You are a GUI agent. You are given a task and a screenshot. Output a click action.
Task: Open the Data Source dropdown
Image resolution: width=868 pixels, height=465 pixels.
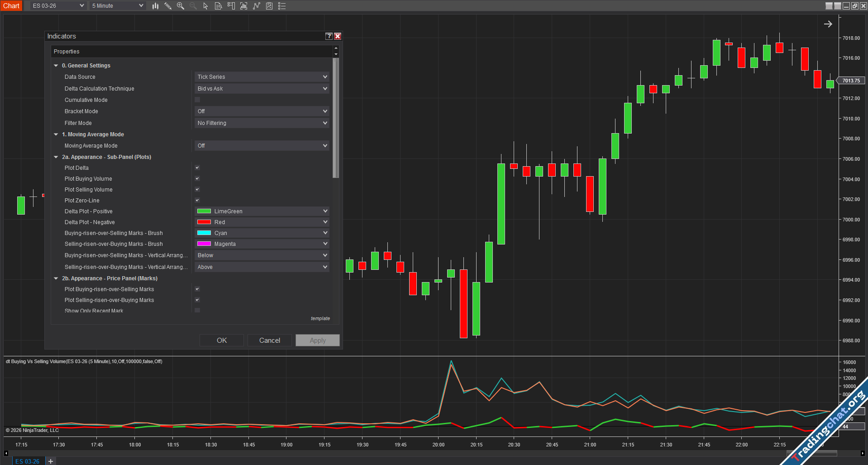tap(262, 77)
